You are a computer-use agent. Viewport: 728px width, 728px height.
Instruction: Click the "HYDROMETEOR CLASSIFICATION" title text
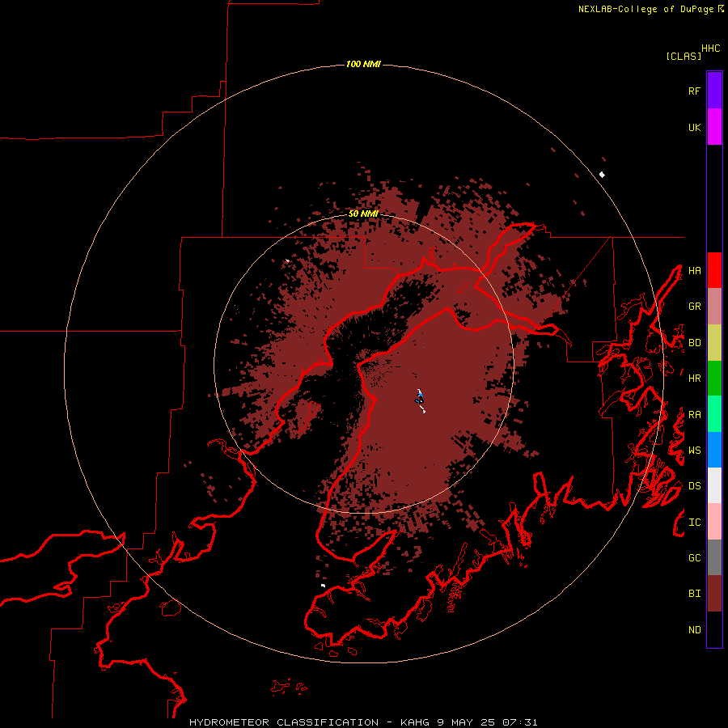tap(284, 722)
